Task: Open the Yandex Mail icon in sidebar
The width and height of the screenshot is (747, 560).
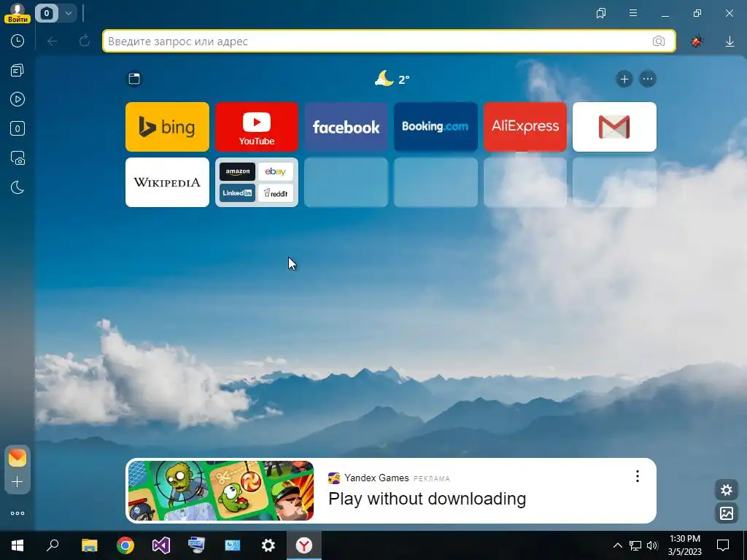Action: pos(18,458)
